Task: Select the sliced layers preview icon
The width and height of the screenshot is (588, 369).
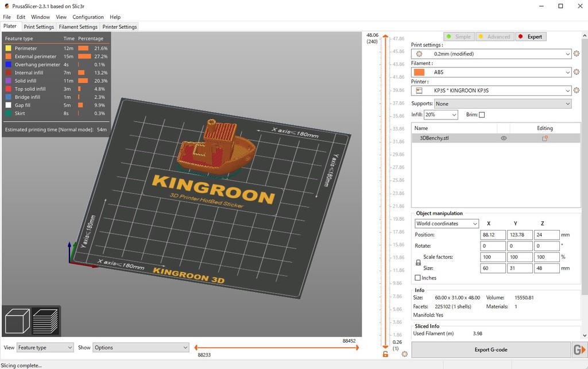Action: 45,322
